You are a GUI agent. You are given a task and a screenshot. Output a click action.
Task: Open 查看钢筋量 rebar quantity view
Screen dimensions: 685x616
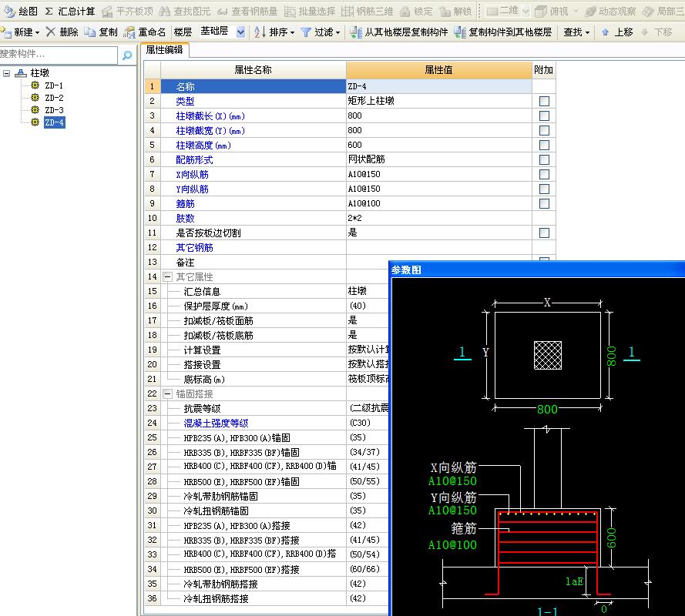click(247, 11)
